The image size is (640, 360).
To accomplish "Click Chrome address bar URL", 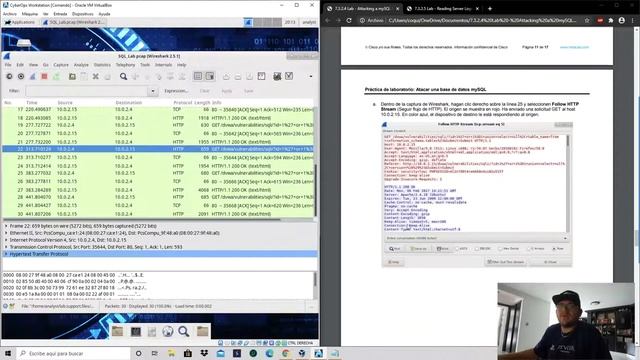I will click(x=482, y=20).
